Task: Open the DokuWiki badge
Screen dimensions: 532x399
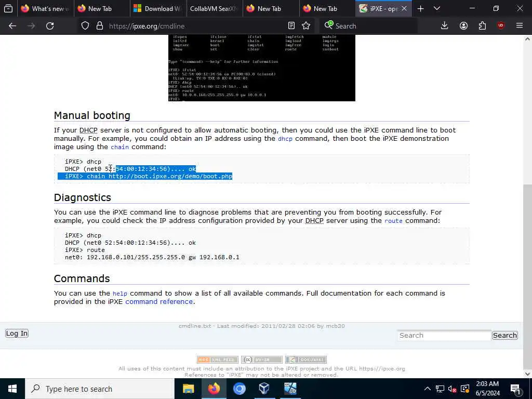Action: 306,360
